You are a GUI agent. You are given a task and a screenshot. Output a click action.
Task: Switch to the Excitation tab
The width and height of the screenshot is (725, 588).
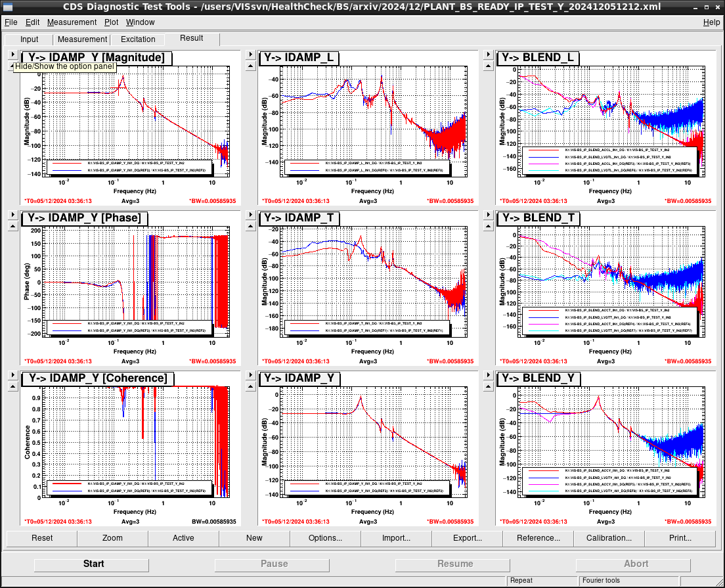[x=138, y=39]
